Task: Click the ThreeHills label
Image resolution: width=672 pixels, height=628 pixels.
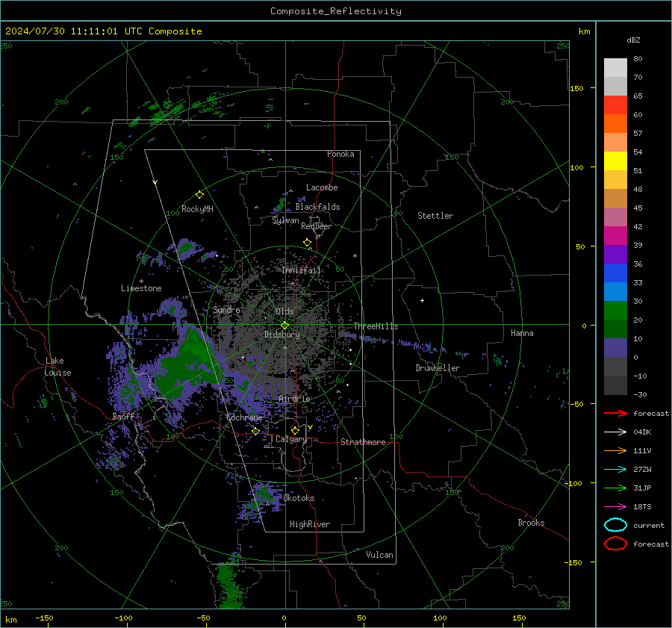Action: (x=376, y=326)
